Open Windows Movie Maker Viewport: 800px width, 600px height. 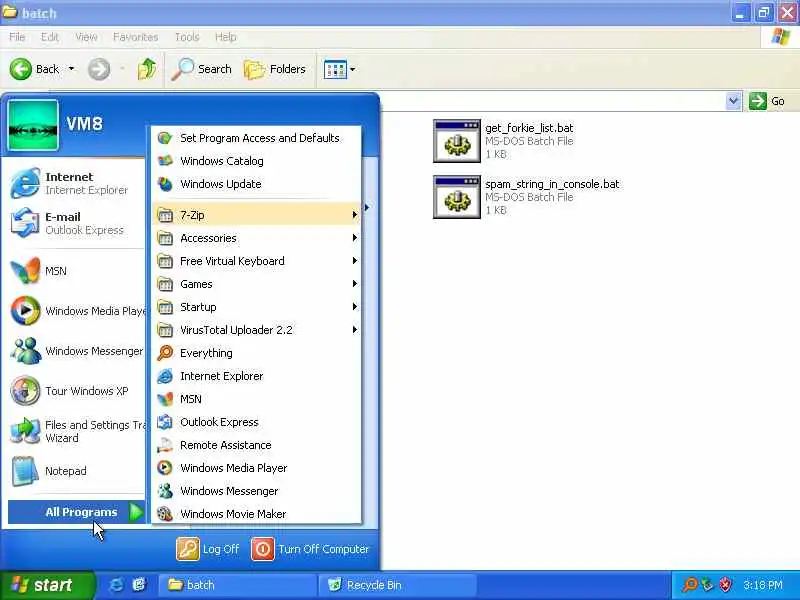tap(257, 513)
